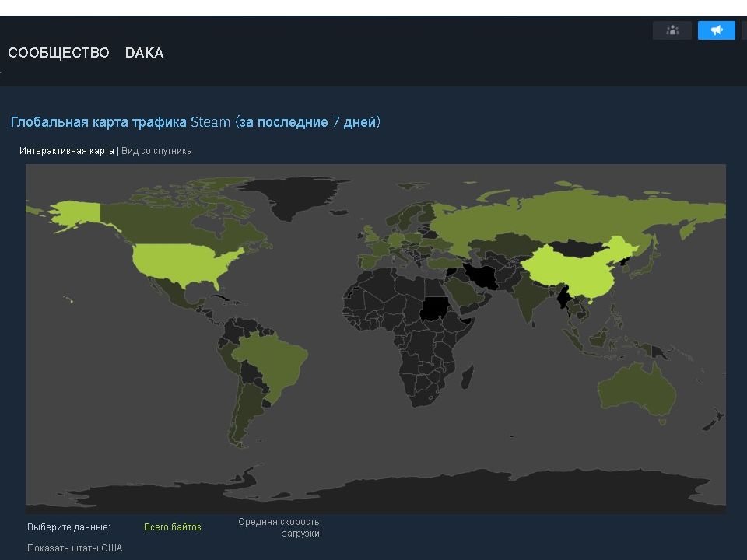The width and height of the screenshot is (747, 560).
Task: Click black-shaded Iran on the map
Action: (481, 275)
